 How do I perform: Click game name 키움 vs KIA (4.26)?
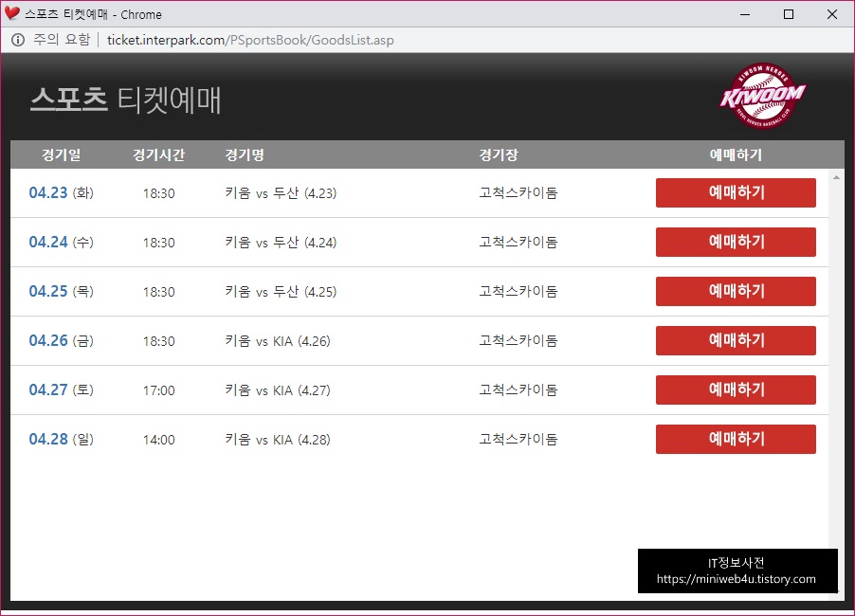click(278, 341)
